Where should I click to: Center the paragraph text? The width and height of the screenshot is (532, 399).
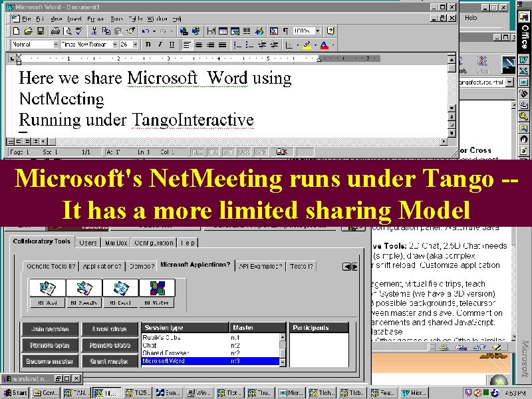tap(198, 45)
